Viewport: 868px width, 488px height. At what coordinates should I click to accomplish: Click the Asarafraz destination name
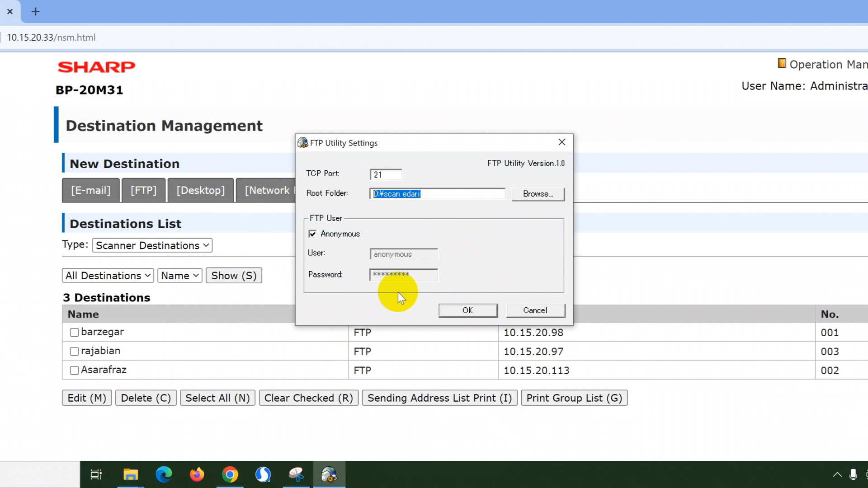click(x=104, y=370)
